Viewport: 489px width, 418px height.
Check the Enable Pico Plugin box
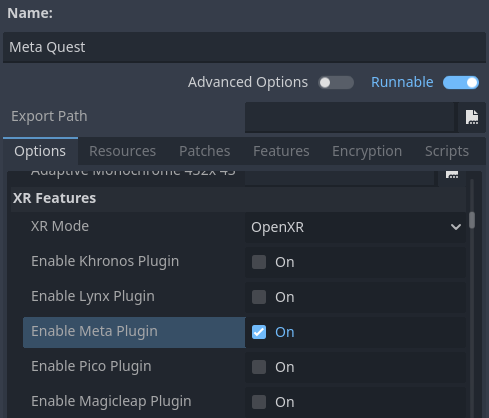259,367
